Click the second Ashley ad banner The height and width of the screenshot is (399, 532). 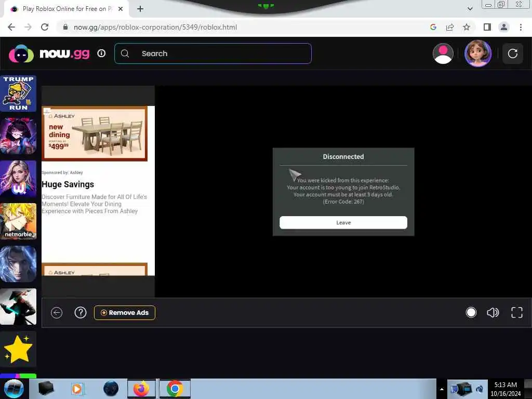pos(95,270)
